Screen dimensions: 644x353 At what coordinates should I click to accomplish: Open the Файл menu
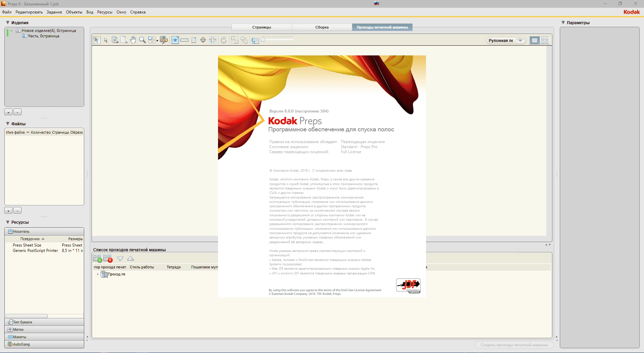pyautogui.click(x=7, y=12)
